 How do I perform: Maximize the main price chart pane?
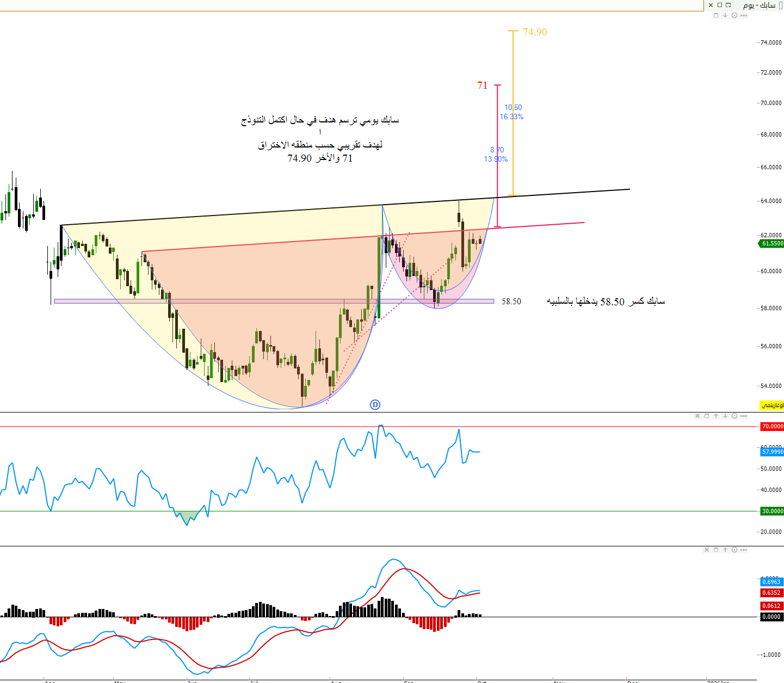(716, 15)
